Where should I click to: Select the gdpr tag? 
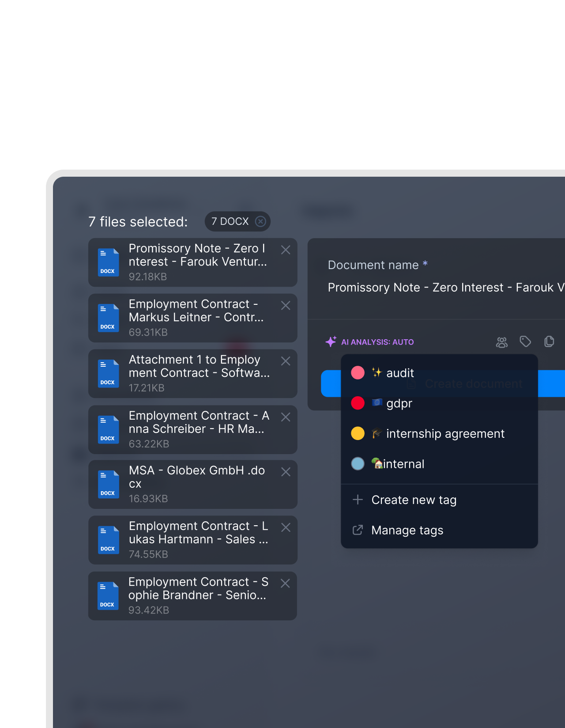tap(439, 403)
